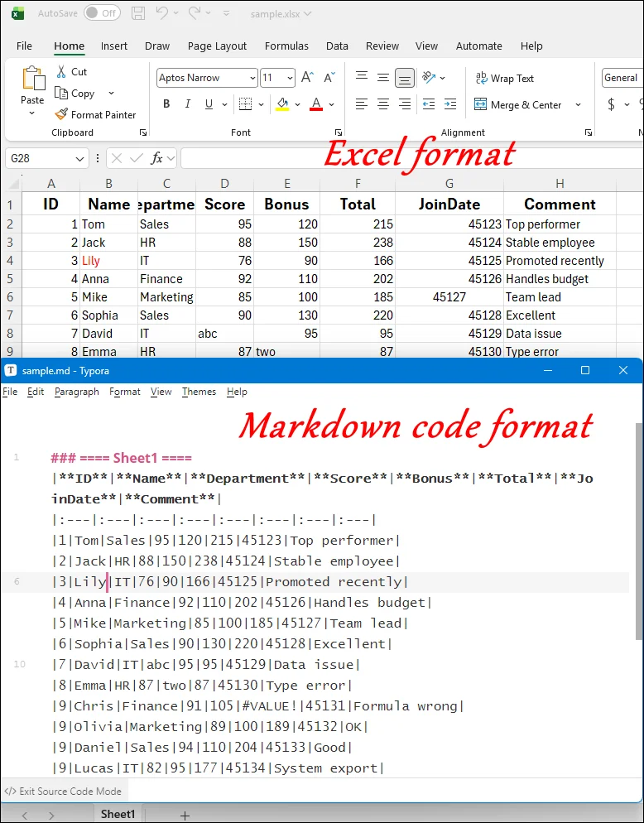The height and width of the screenshot is (823, 644).
Task: Switch to the Page Layout ribbon tab
Action: click(217, 46)
